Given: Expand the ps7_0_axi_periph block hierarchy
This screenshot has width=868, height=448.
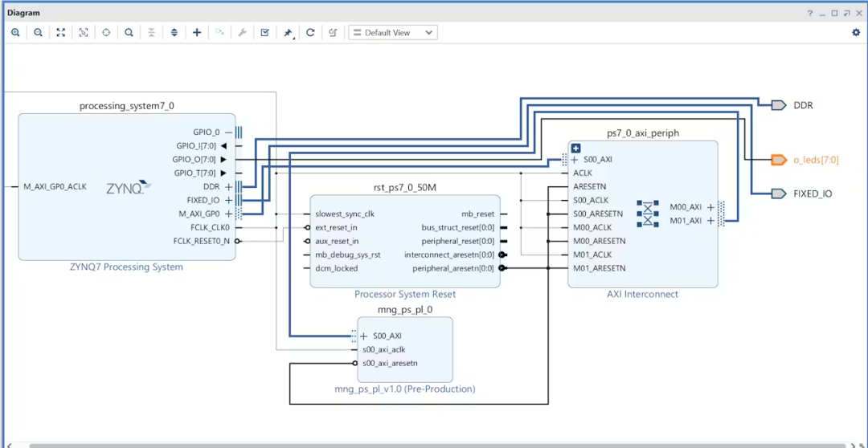Looking at the screenshot, I should tap(575, 149).
